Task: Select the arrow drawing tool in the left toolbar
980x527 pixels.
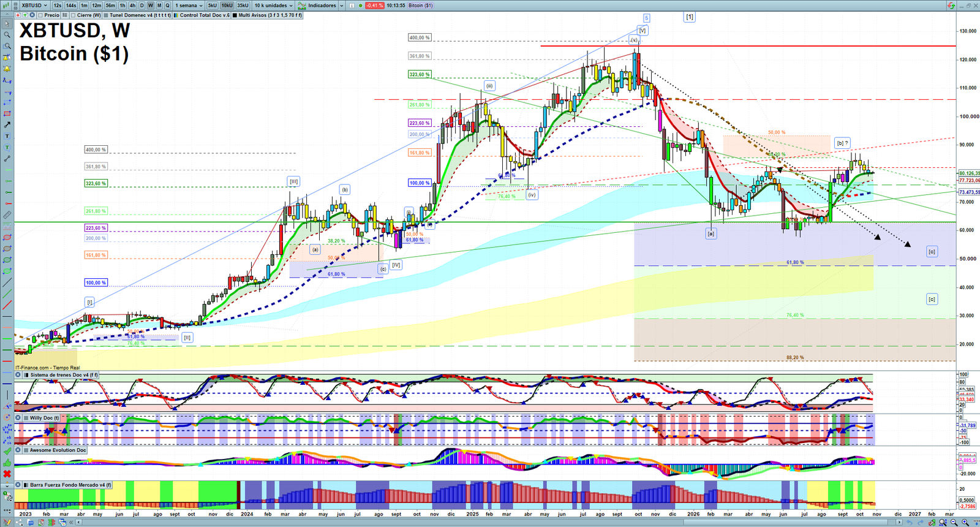Action: 7,124
